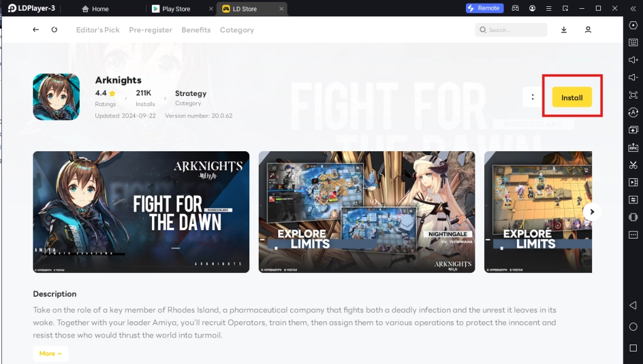
Task: Click the Remote button
Action: pyautogui.click(x=484, y=8)
